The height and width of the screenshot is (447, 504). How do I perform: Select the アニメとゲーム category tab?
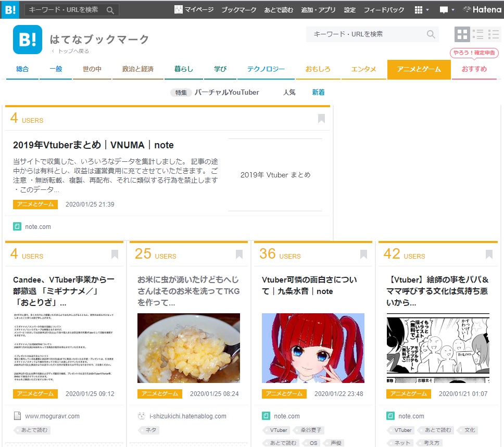[x=419, y=69]
